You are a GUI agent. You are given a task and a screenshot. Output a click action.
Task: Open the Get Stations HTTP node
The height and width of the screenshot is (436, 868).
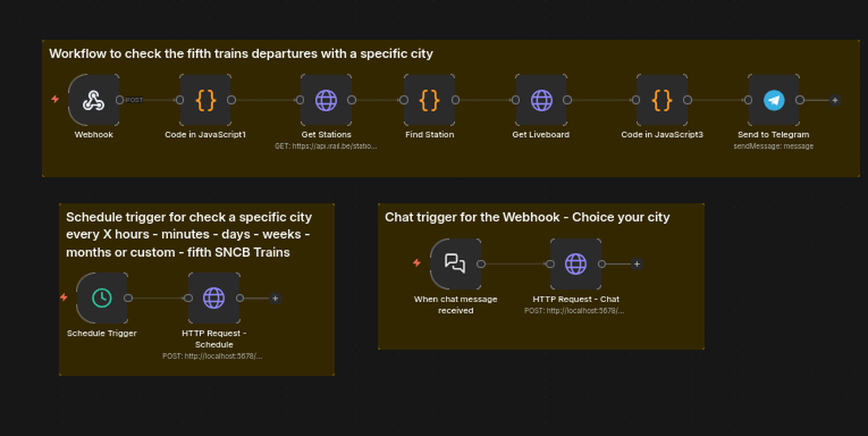coord(326,100)
